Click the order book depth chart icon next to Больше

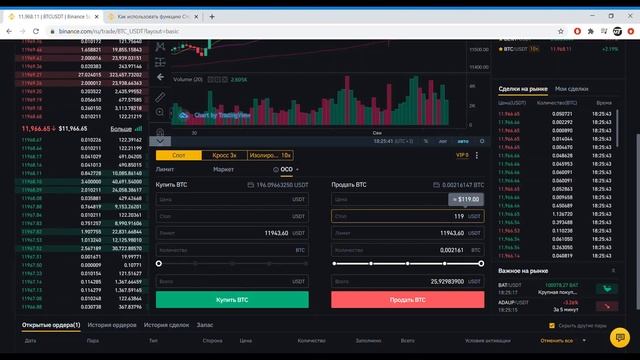pos(139,129)
